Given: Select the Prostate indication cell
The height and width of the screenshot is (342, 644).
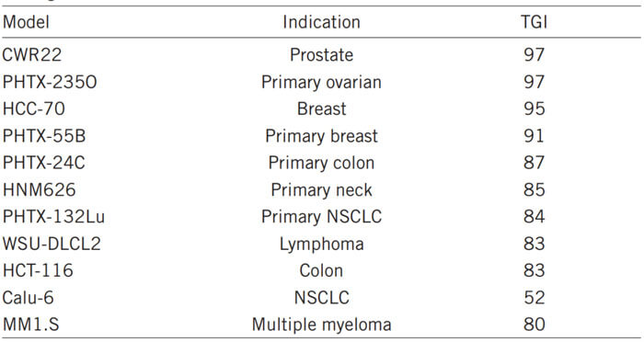Looking at the screenshot, I should (321, 55).
